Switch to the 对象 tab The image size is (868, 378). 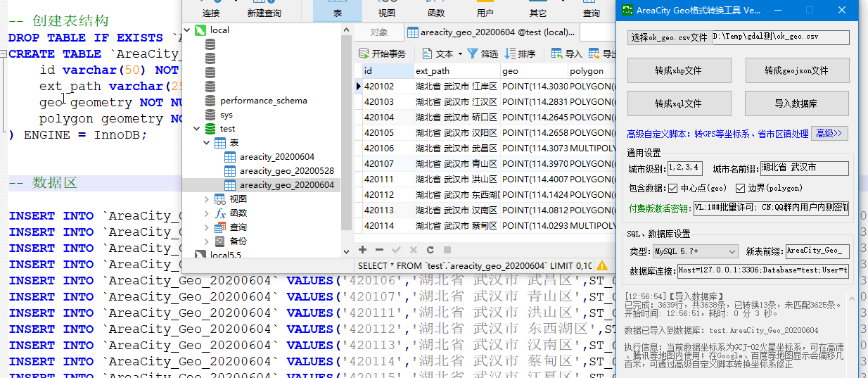point(378,32)
